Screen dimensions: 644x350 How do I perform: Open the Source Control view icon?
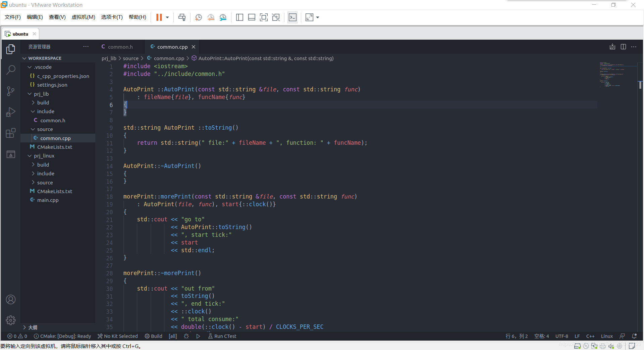[11, 91]
